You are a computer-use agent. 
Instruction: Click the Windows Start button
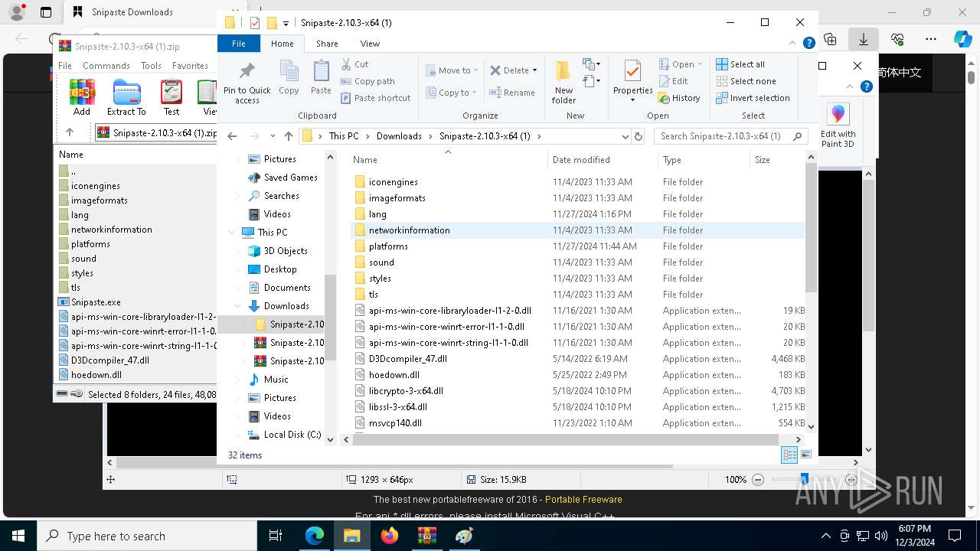18,536
